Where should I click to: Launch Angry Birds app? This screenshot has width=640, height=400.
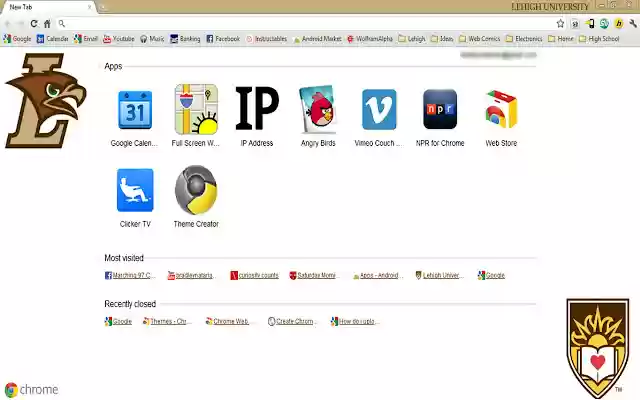318,116
